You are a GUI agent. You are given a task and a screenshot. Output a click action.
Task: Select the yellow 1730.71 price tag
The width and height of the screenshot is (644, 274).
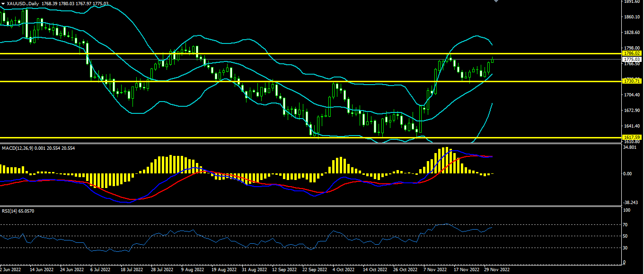pos(632,81)
